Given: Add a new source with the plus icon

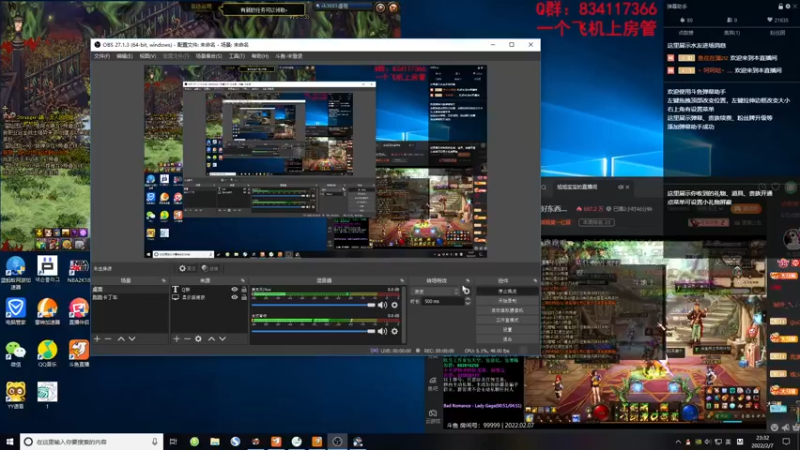Looking at the screenshot, I should pyautogui.click(x=177, y=339).
